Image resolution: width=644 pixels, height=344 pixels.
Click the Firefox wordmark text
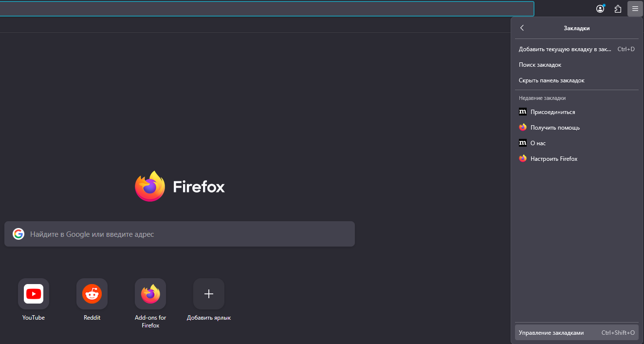coord(199,187)
